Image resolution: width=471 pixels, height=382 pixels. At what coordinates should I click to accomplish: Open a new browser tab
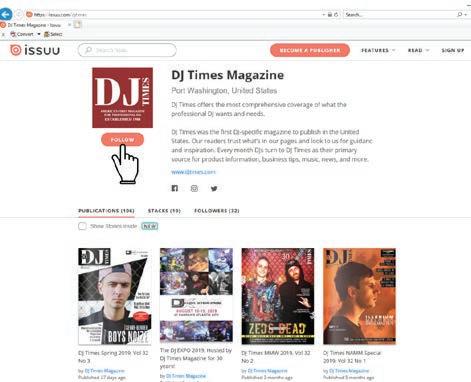pos(77,25)
